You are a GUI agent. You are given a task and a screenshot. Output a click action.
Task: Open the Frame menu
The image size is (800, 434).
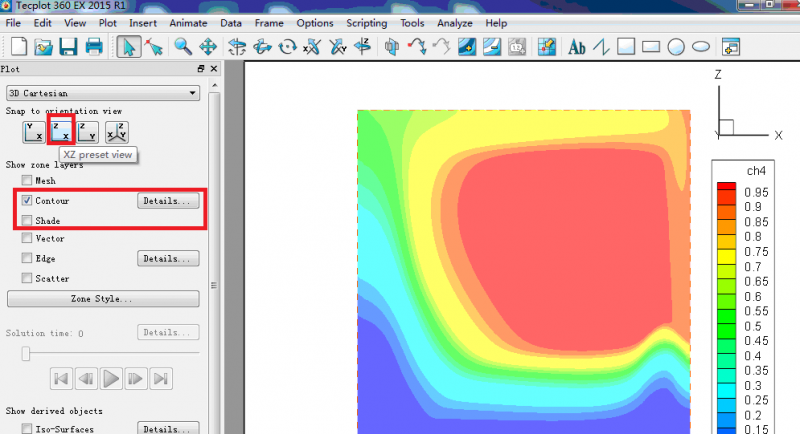pyautogui.click(x=269, y=23)
